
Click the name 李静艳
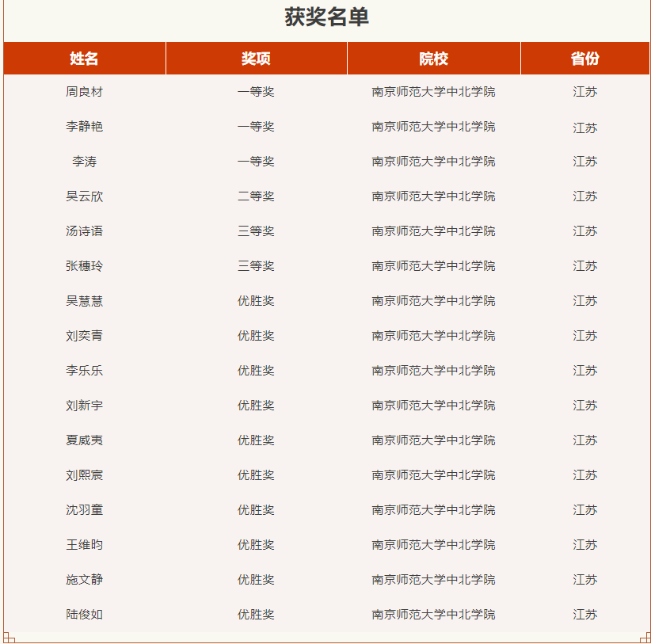coord(84,127)
